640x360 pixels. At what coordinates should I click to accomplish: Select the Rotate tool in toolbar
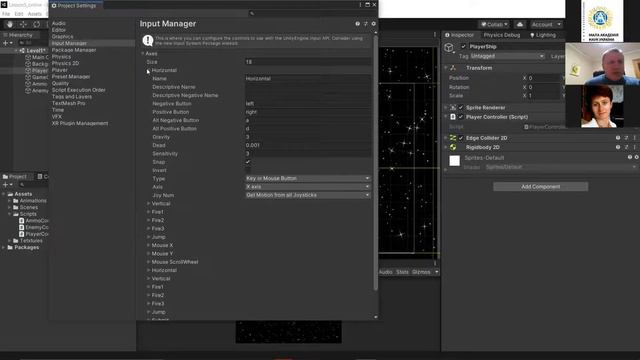(36, 24)
